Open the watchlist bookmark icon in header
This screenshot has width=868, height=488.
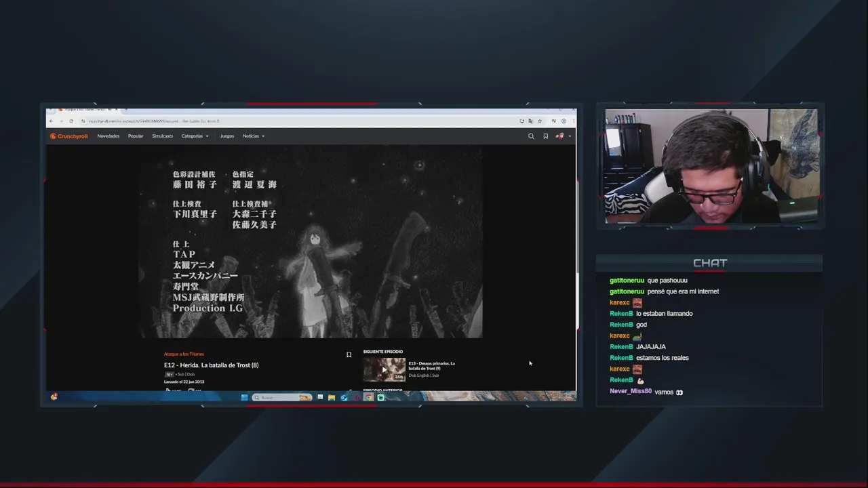coord(545,136)
